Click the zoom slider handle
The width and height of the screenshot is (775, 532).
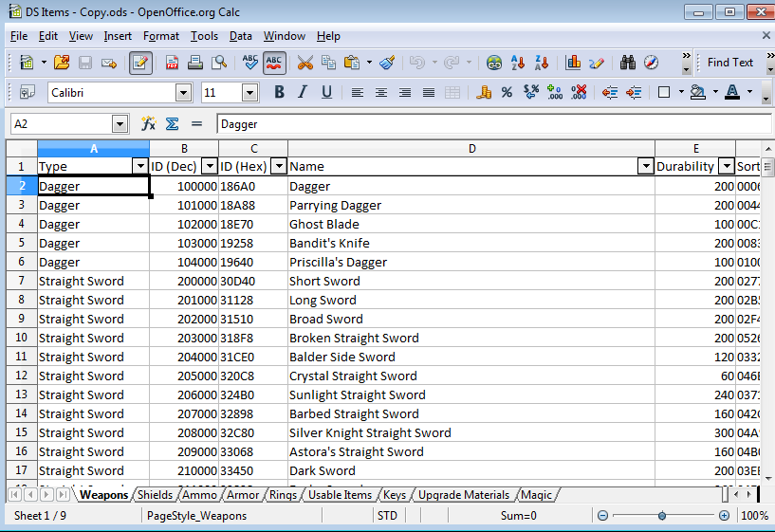[x=662, y=516]
